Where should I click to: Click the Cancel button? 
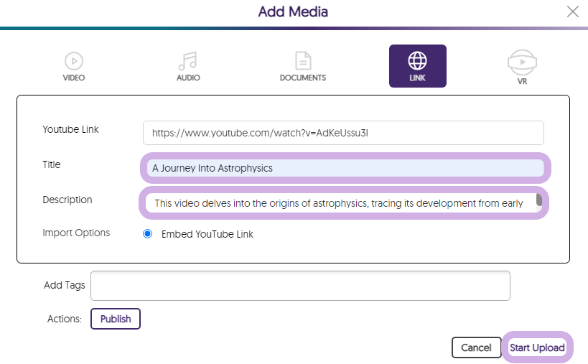coord(476,347)
